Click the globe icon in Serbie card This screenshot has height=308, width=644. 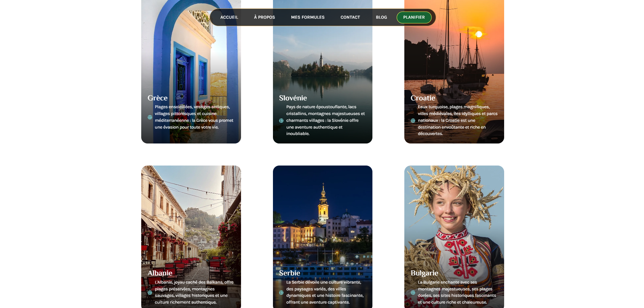[x=281, y=292]
